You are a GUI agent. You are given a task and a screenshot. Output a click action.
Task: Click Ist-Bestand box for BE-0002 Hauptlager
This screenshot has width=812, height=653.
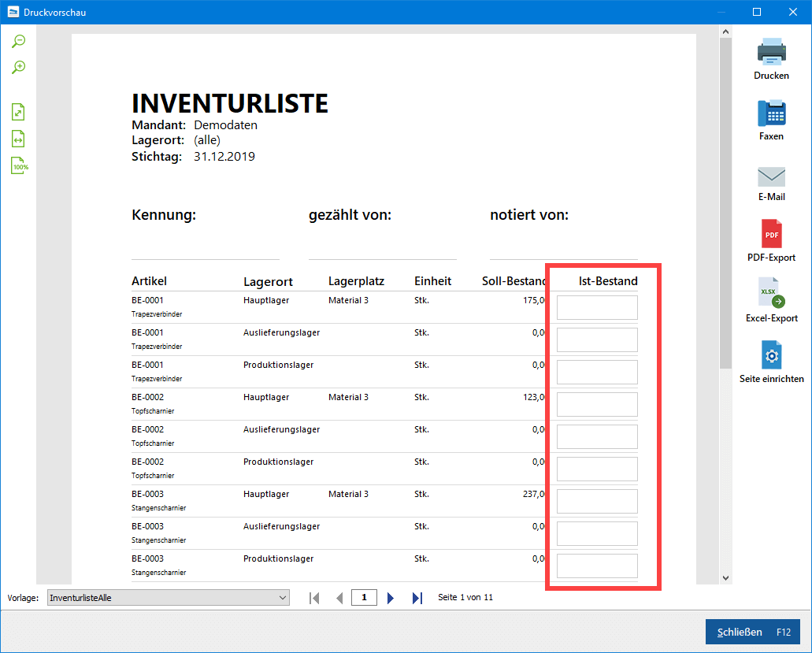597,404
